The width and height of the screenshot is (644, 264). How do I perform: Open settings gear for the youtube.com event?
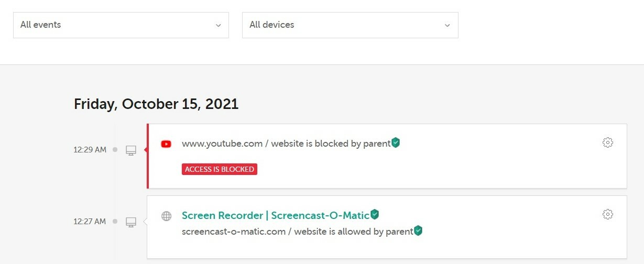click(x=607, y=142)
